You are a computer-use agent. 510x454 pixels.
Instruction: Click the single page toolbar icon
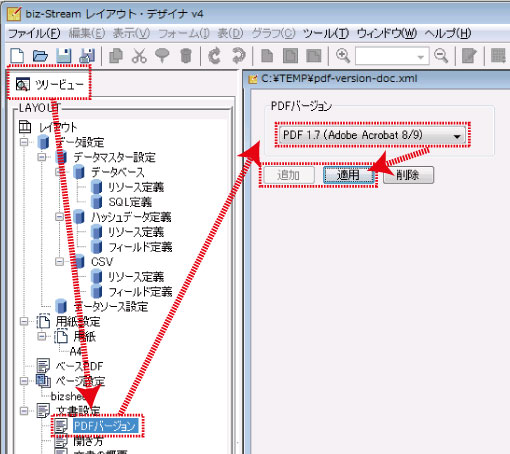pyautogui.click(x=267, y=55)
